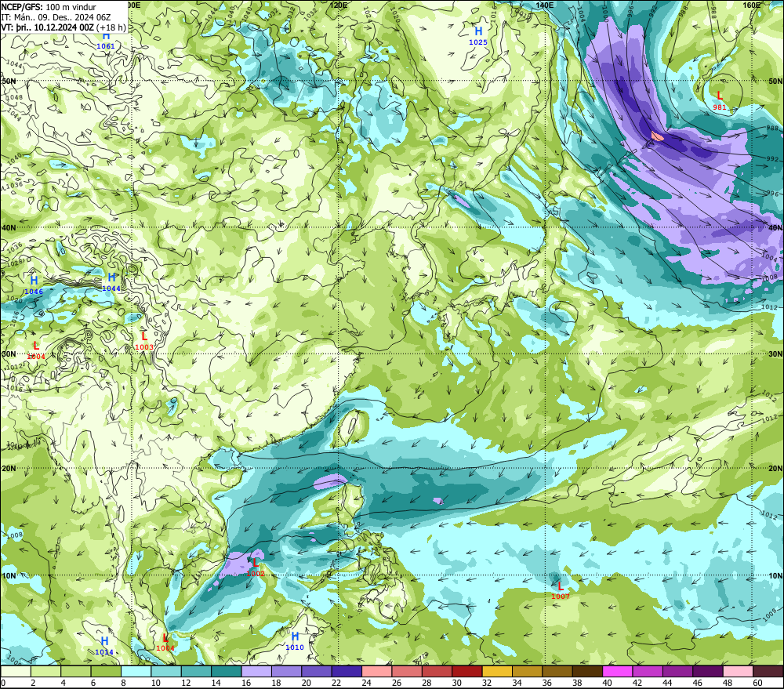Viewport: 784px width, 689px height.
Task: Click the small salmon peak-wind patch
Action: (x=658, y=136)
